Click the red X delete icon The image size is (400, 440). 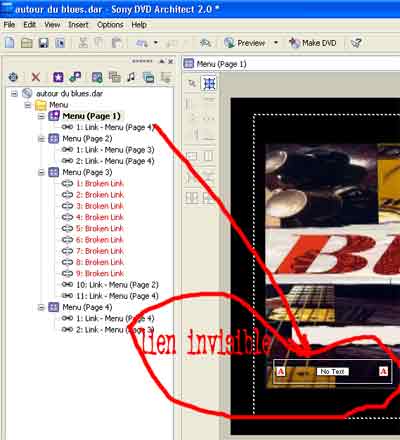pyautogui.click(x=36, y=77)
